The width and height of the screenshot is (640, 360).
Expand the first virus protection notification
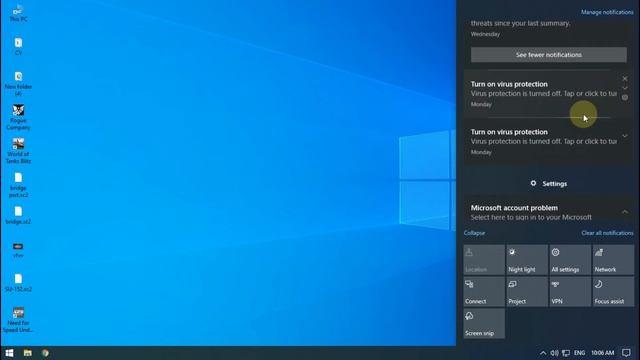[625, 88]
